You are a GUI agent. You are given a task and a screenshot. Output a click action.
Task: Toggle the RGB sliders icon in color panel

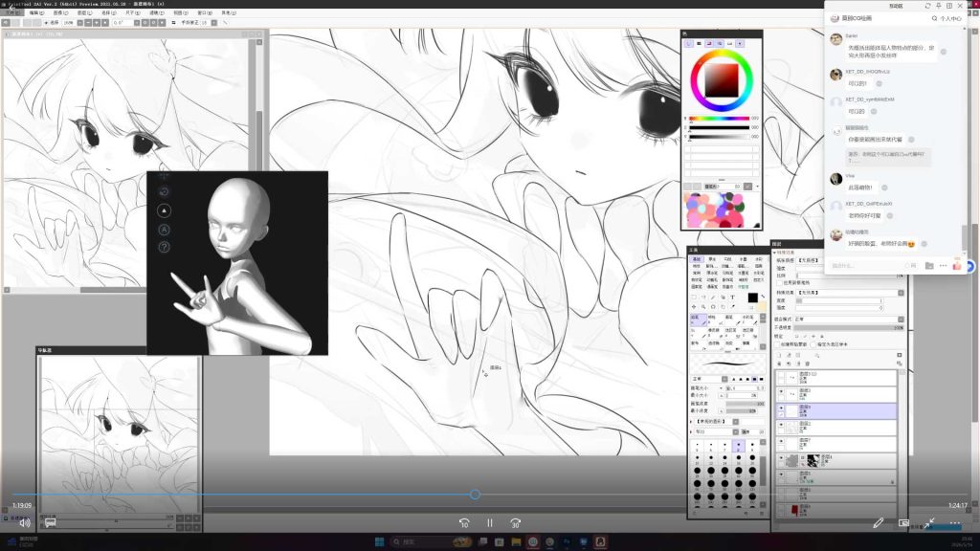[699, 44]
